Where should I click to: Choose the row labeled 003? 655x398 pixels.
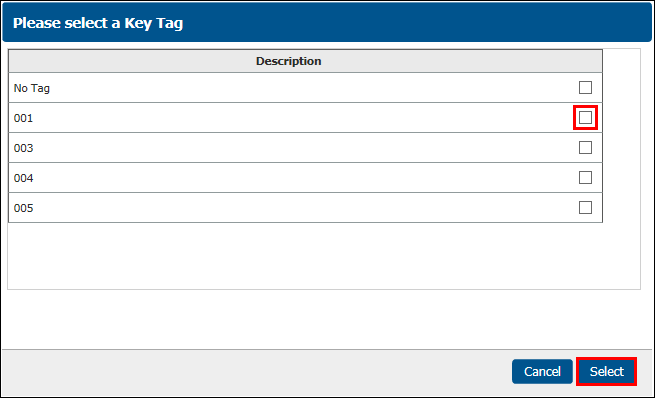tap(305, 148)
